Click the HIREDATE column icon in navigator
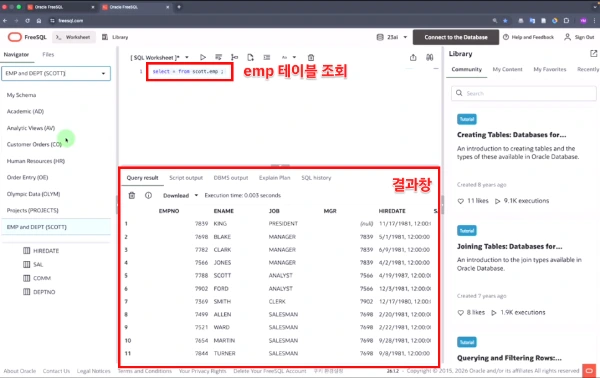Viewport: 600px width, 378px height. 26,251
